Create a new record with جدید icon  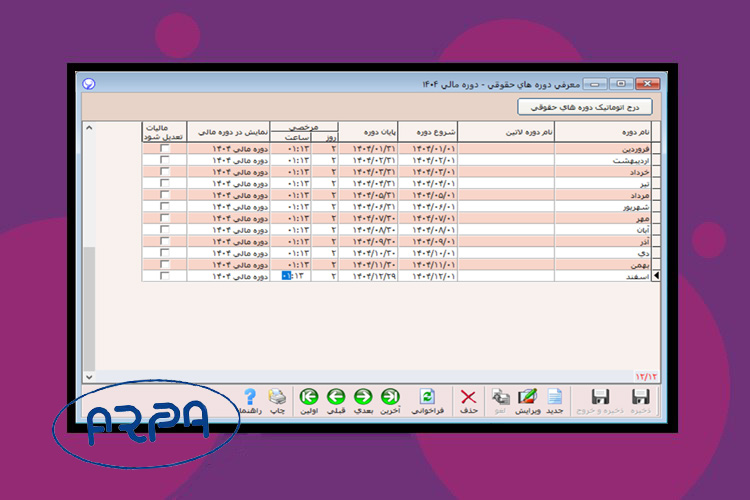[555, 397]
